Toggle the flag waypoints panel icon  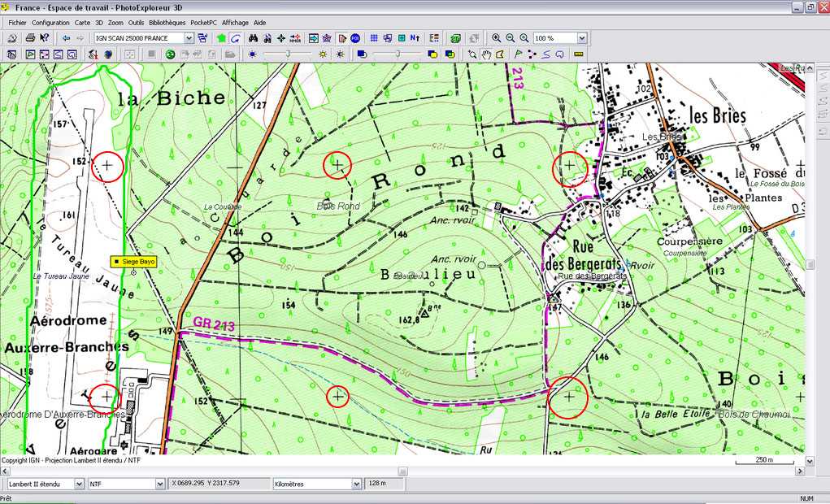click(x=30, y=54)
